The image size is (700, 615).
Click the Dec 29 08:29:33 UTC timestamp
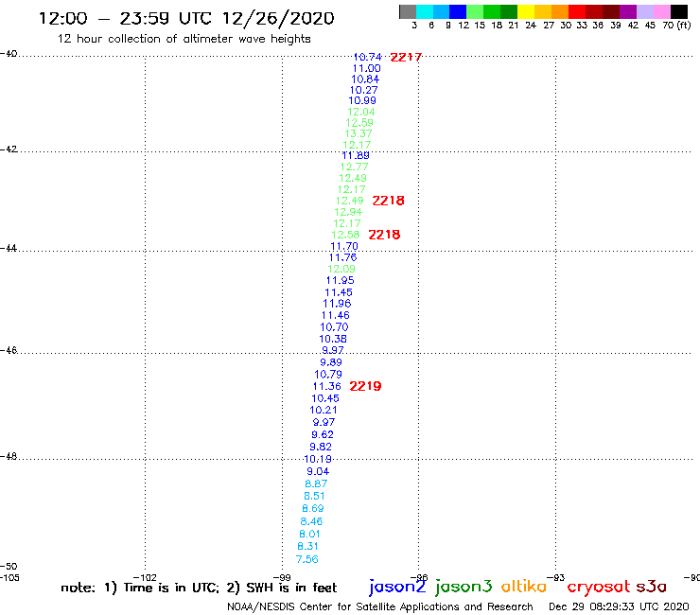(619, 606)
